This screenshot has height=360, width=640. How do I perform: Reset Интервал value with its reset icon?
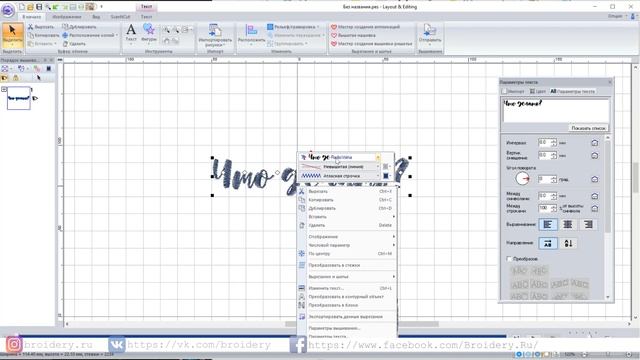coord(595,143)
